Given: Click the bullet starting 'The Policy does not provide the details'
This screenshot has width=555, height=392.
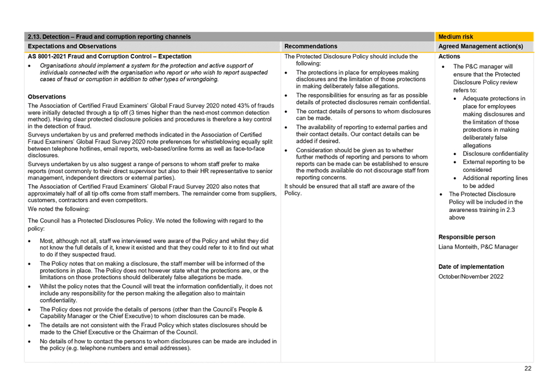Looking at the screenshot, I should pos(151,313).
